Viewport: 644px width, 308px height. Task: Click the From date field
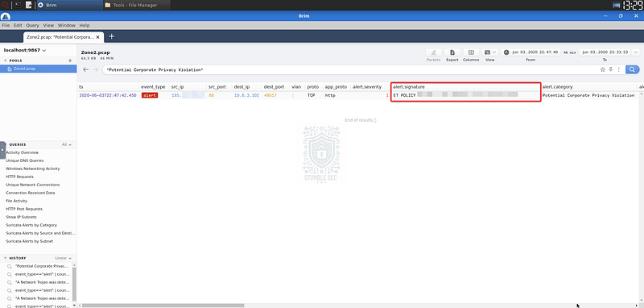[535, 52]
